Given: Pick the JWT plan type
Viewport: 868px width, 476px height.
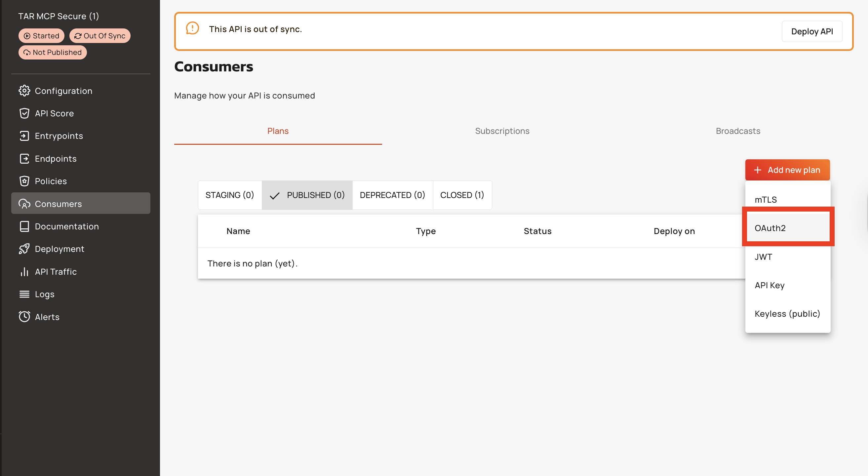Looking at the screenshot, I should [x=764, y=257].
